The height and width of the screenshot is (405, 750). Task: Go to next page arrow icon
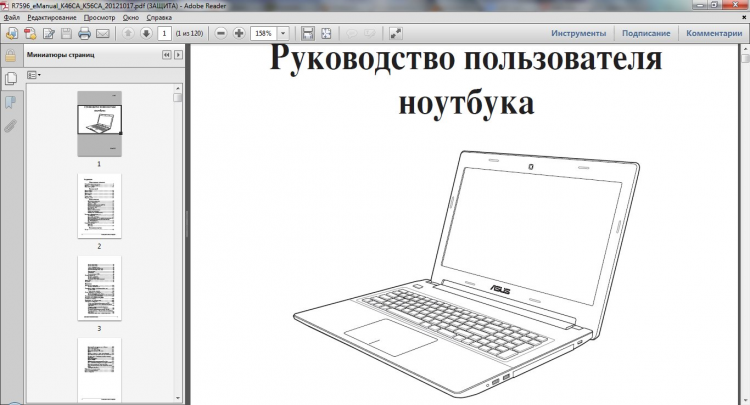pyautogui.click(x=146, y=33)
